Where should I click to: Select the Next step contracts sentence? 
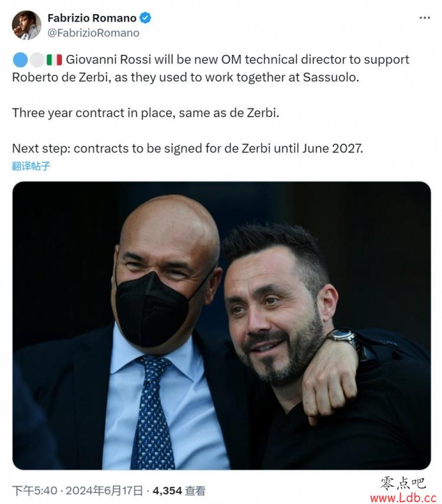click(187, 149)
